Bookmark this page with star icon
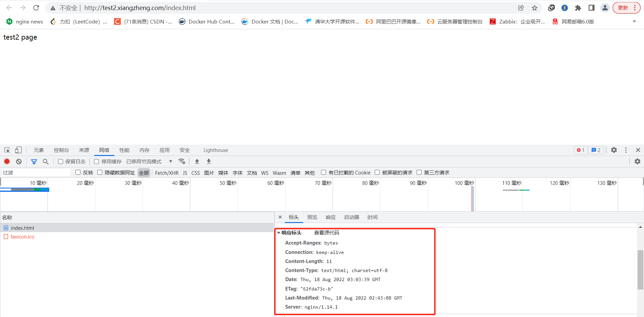The width and height of the screenshot is (644, 317). coord(534,8)
